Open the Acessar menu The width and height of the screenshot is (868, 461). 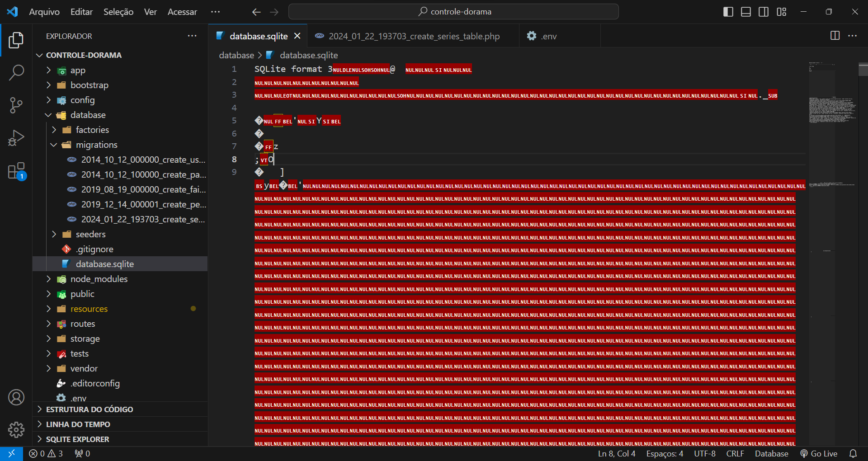pyautogui.click(x=182, y=12)
